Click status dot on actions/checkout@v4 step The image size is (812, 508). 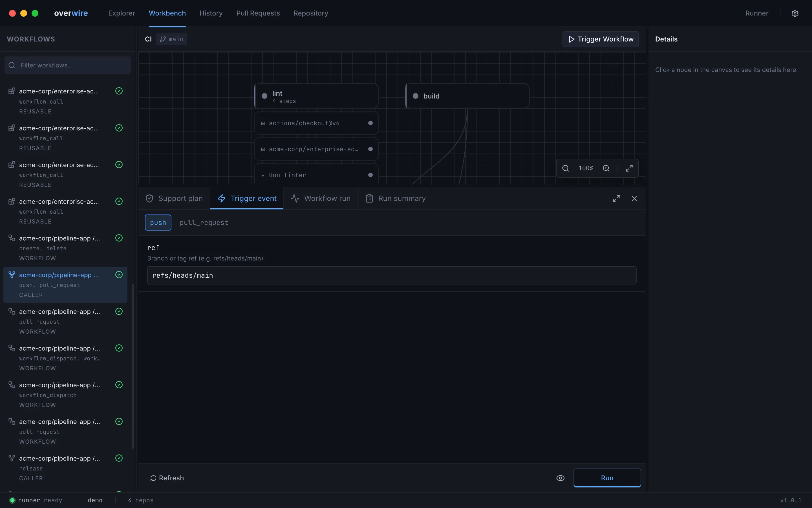pyautogui.click(x=370, y=123)
